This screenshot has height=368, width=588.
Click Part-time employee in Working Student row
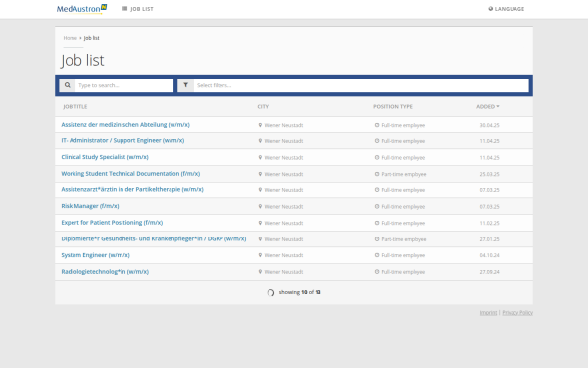pyautogui.click(x=404, y=174)
